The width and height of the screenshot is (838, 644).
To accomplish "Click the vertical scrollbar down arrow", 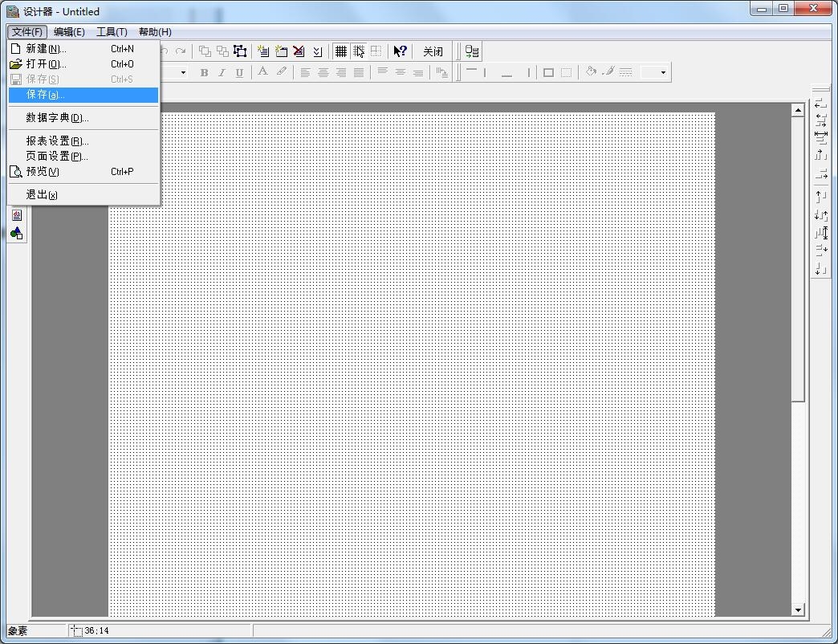I will pyautogui.click(x=798, y=609).
